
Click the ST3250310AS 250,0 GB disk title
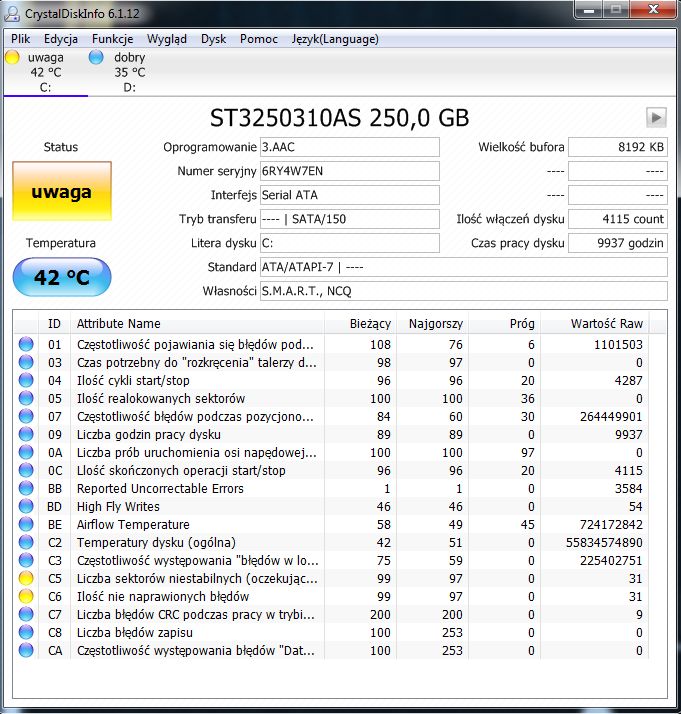click(x=339, y=118)
